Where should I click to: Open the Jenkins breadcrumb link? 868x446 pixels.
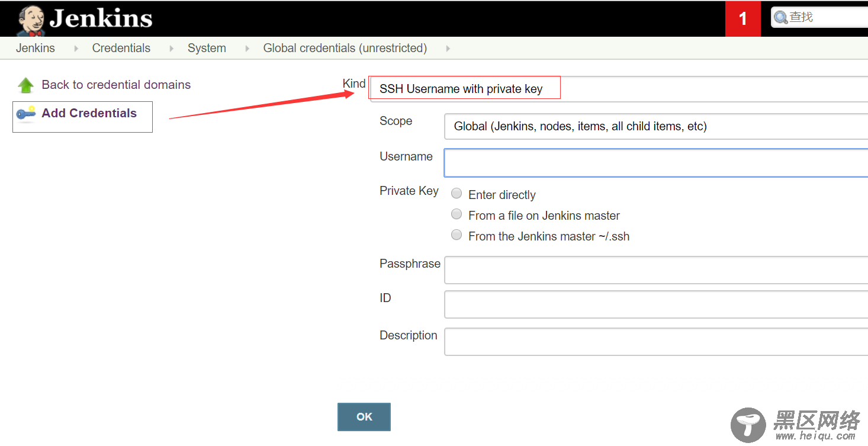36,48
